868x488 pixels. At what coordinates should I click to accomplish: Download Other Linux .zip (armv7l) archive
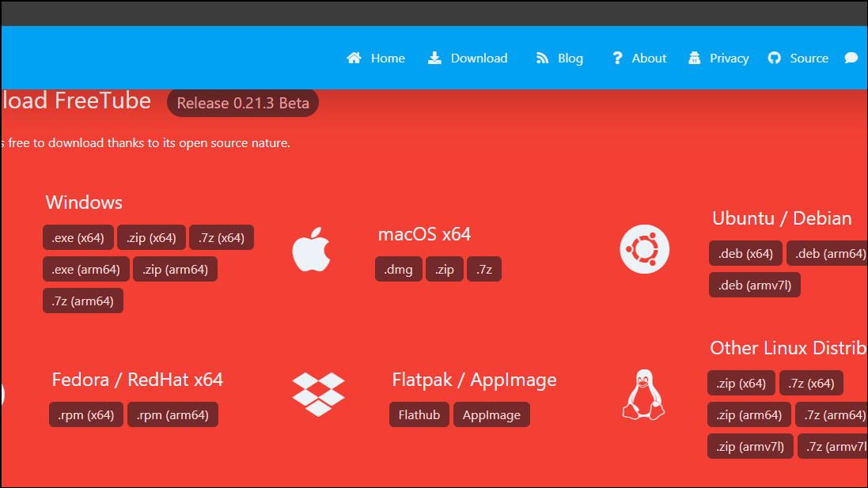coord(750,446)
